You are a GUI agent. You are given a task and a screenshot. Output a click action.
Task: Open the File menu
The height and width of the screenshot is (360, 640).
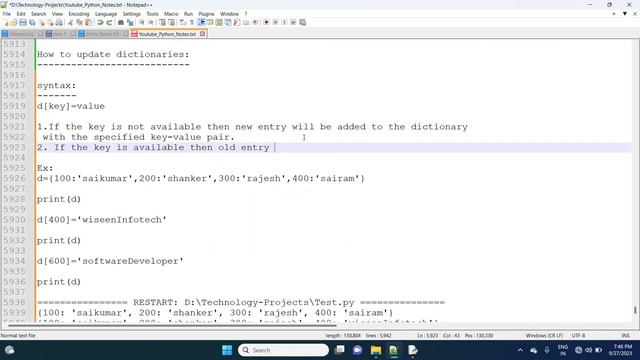(x=7, y=14)
